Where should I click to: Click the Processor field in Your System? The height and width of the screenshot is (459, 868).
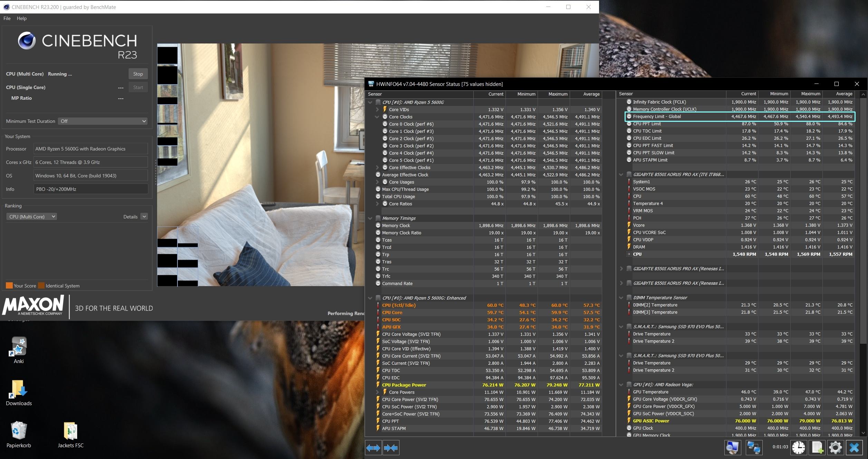click(91, 149)
